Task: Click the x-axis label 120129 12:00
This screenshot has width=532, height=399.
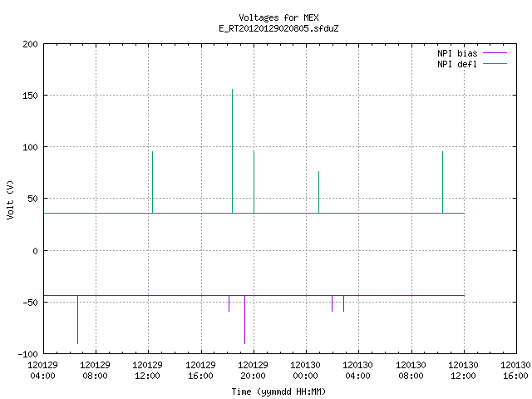Action: pyautogui.click(x=147, y=371)
